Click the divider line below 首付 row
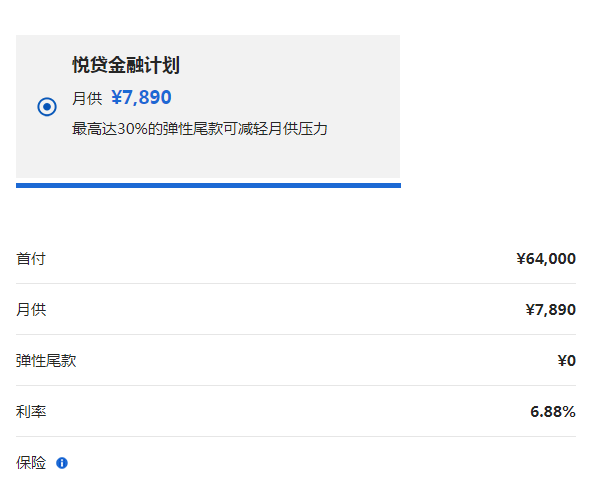This screenshot has height=479, width=603. [x=296, y=284]
